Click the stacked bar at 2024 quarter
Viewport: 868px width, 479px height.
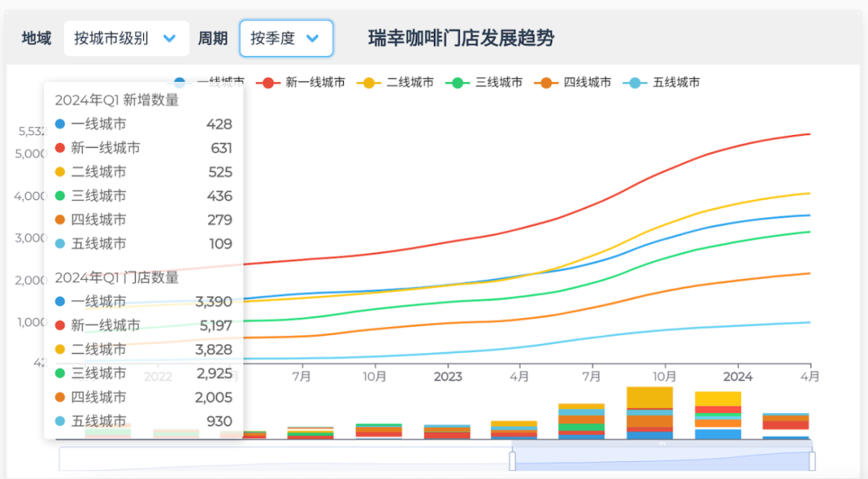point(718,416)
